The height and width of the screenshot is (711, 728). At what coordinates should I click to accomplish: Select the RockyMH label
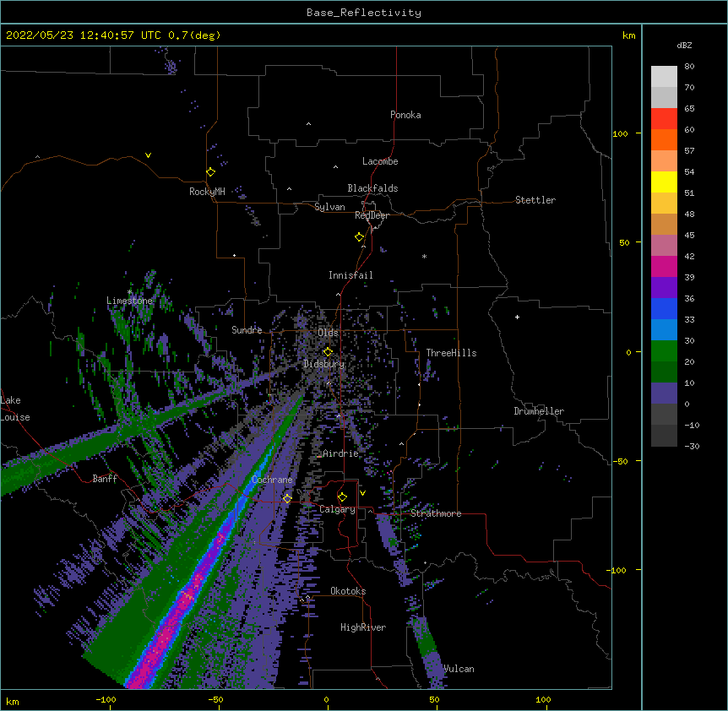tap(207, 192)
